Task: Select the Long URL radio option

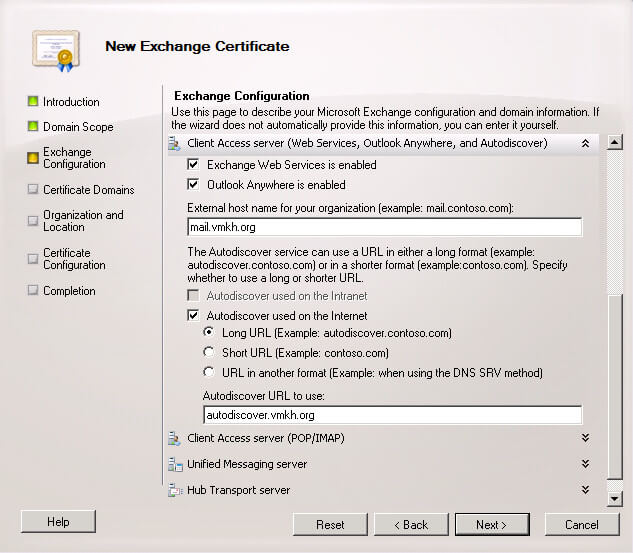Action: [209, 332]
